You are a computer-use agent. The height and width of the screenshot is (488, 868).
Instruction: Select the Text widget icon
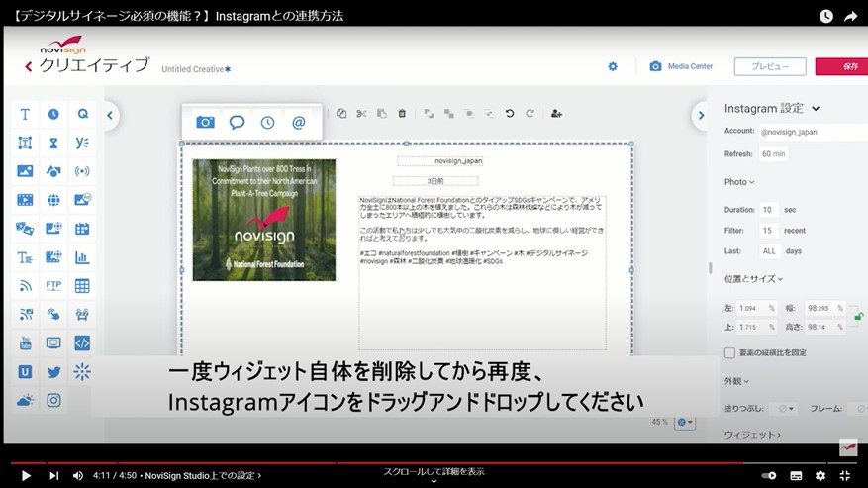coord(25,115)
